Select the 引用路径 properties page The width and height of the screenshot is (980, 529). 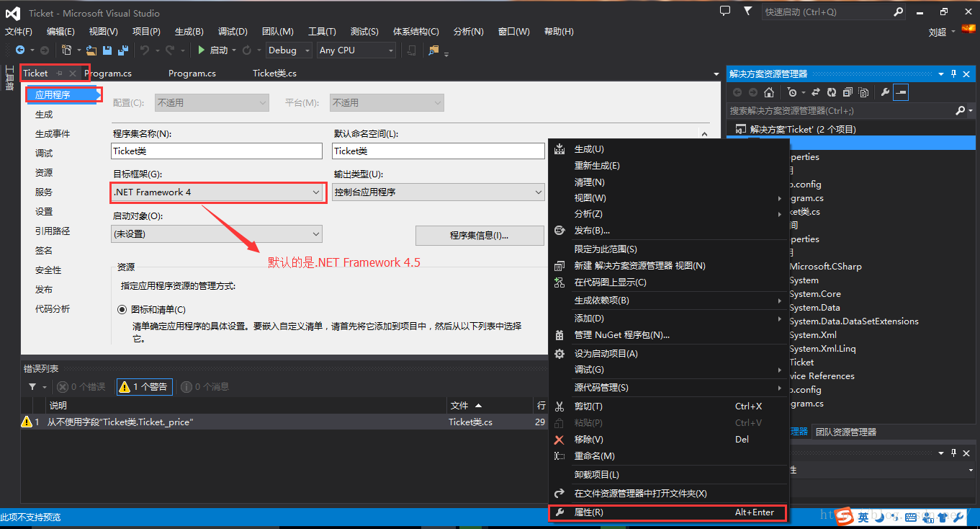53,231
